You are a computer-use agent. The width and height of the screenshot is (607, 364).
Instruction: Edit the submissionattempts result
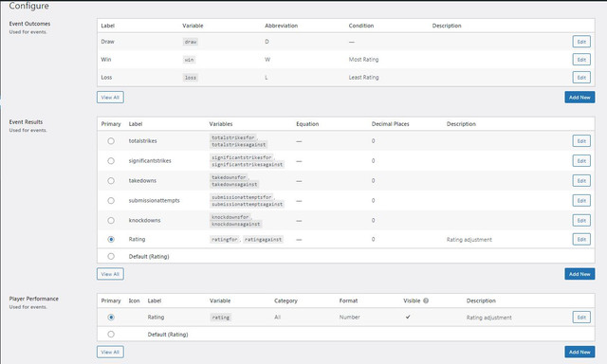pos(581,200)
